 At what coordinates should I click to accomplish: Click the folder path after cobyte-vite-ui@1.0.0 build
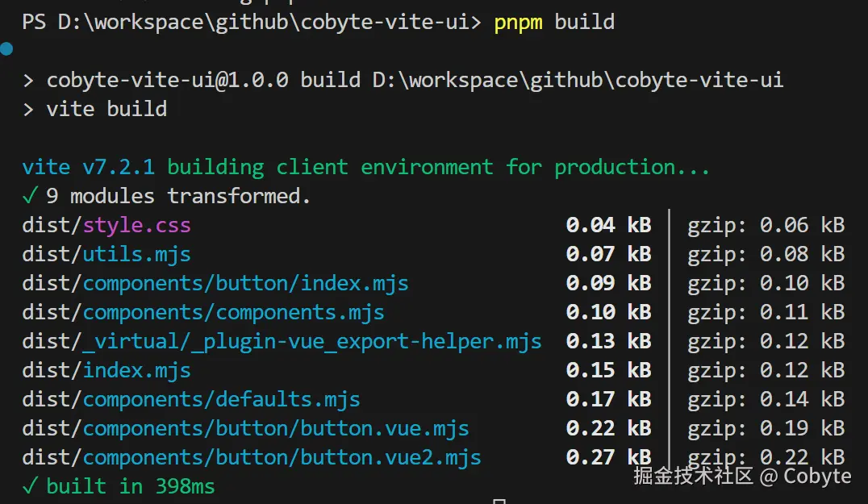[578, 80]
